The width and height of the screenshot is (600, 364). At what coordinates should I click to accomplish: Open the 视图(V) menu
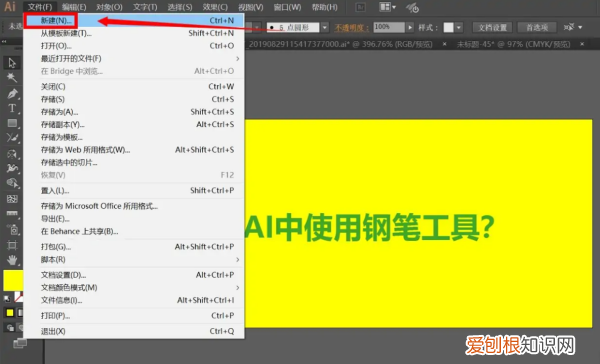[x=251, y=7]
